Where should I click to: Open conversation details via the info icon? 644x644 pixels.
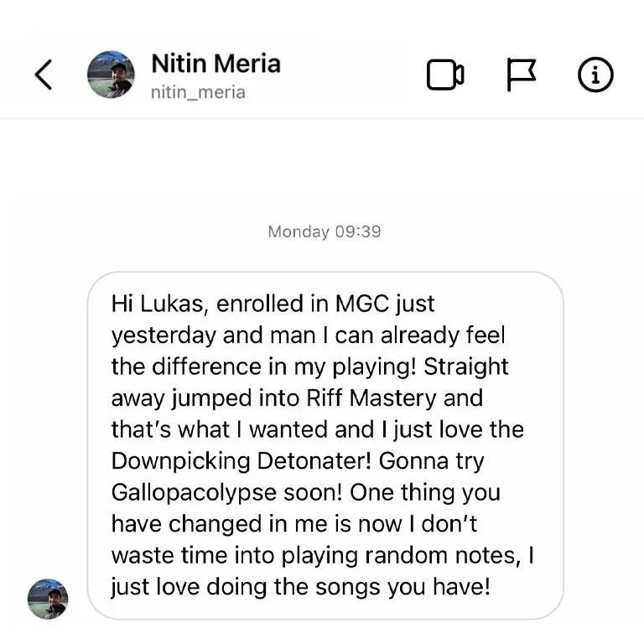click(x=595, y=75)
